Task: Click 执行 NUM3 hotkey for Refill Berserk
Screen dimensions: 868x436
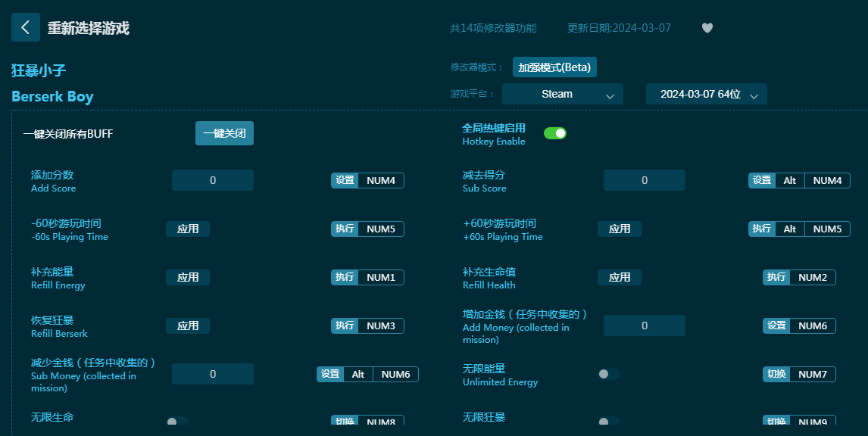Action: click(x=367, y=326)
